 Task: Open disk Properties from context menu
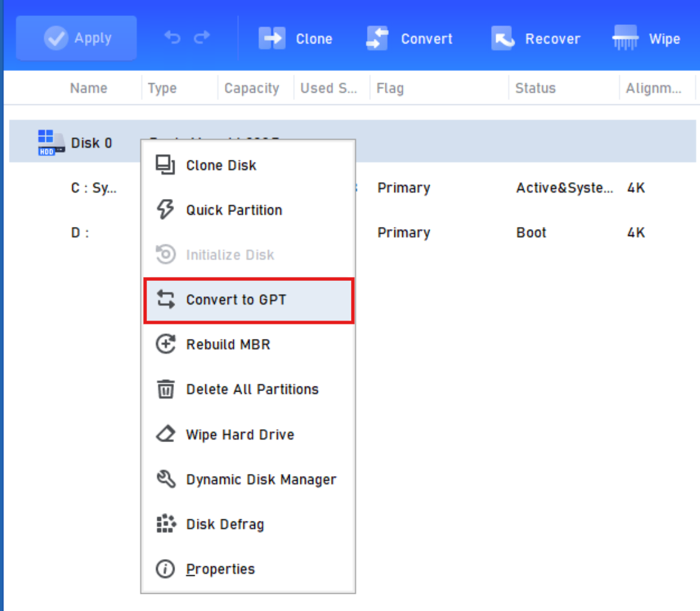[220, 569]
